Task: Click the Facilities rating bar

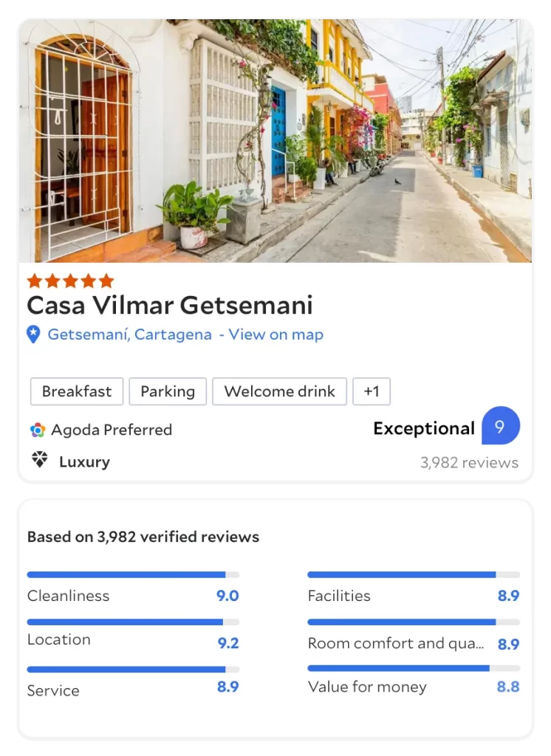Action: point(413,574)
